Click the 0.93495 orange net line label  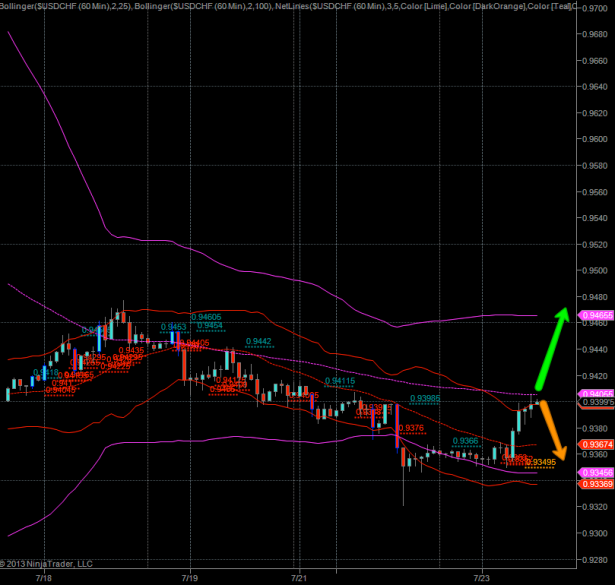[x=540, y=461]
